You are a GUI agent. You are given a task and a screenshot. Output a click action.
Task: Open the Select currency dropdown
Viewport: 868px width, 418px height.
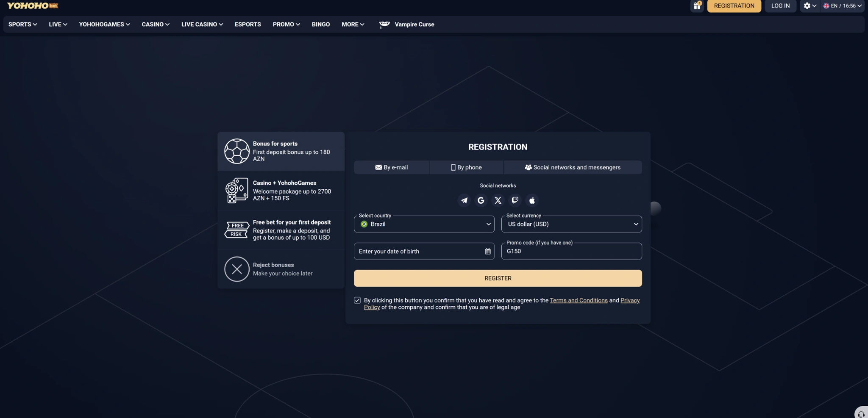pyautogui.click(x=572, y=224)
